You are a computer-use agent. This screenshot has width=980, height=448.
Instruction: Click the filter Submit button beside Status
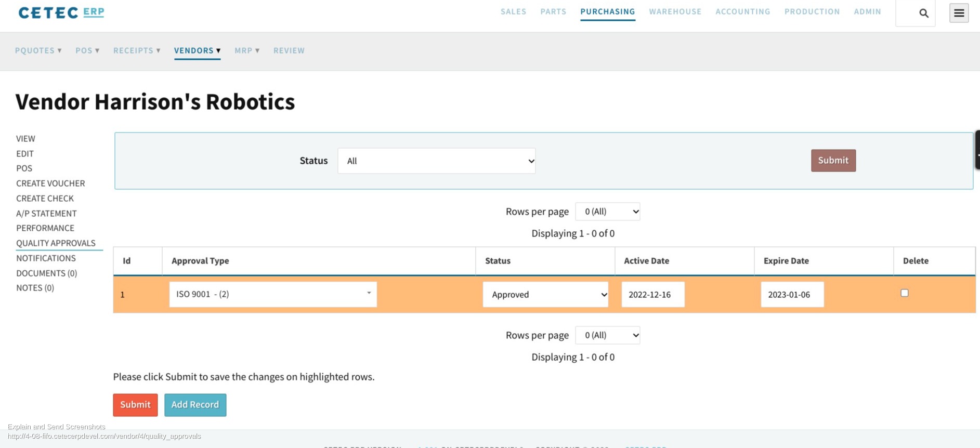point(833,161)
